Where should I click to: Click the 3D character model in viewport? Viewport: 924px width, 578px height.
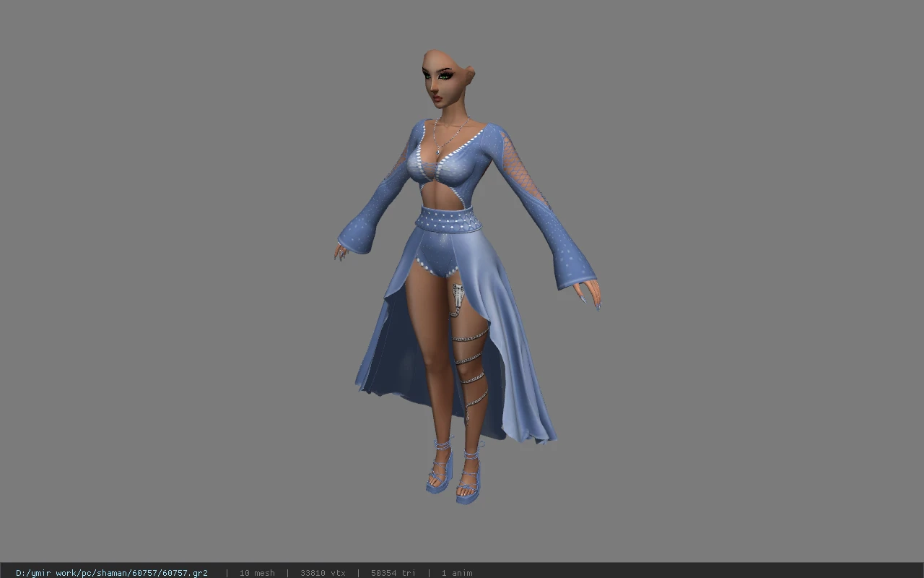(x=466, y=277)
